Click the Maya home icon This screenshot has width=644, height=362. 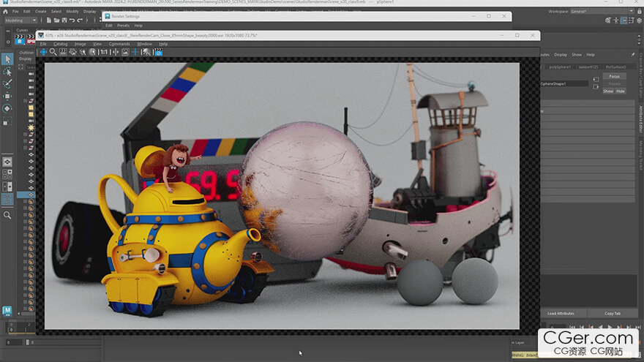pos(5,12)
